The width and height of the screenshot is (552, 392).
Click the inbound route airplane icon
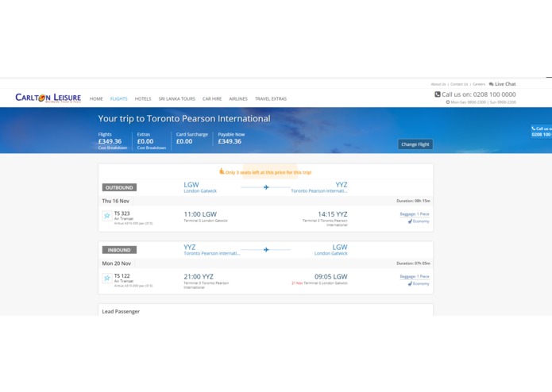pyautogui.click(x=266, y=250)
